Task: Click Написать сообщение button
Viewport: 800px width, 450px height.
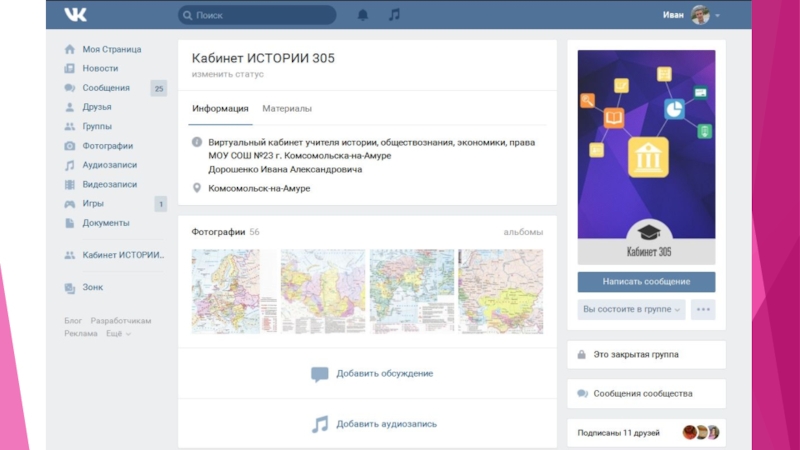Action: pos(646,282)
